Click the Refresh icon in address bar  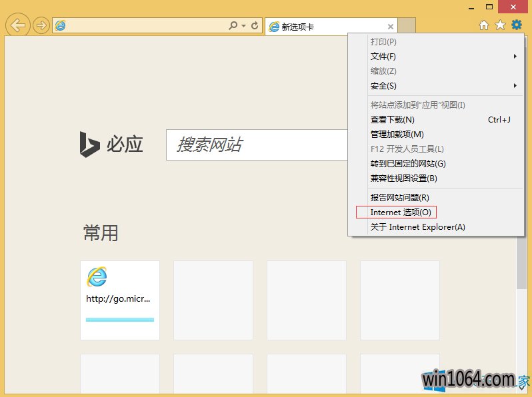[255, 25]
